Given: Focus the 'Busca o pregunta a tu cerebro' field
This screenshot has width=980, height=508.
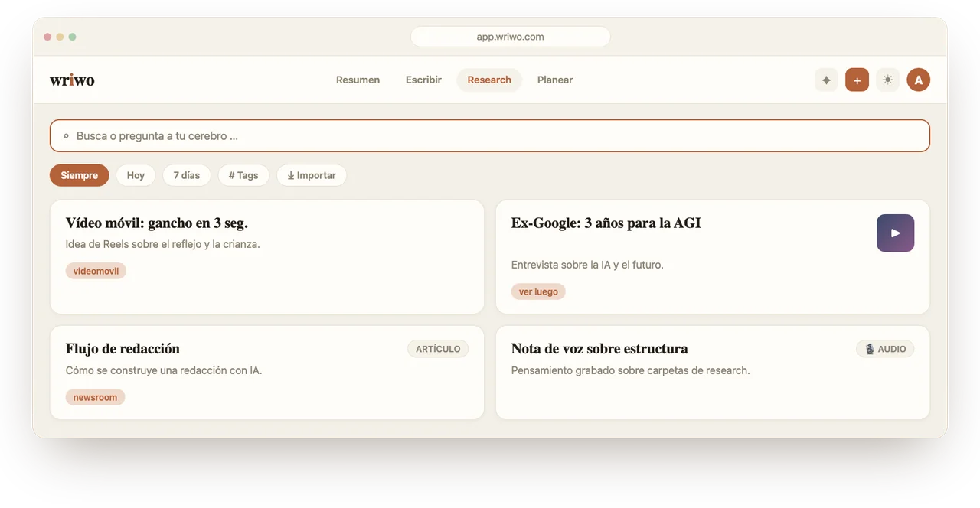Looking at the screenshot, I should tap(490, 136).
